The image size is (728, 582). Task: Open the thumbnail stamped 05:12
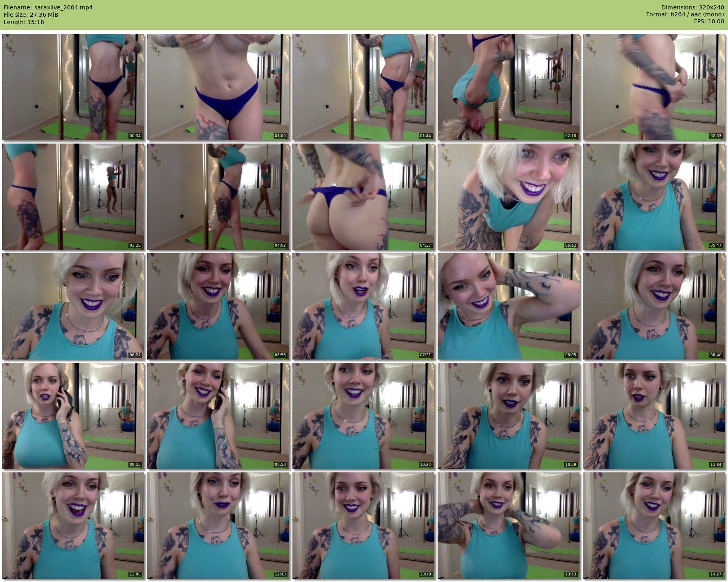point(509,197)
